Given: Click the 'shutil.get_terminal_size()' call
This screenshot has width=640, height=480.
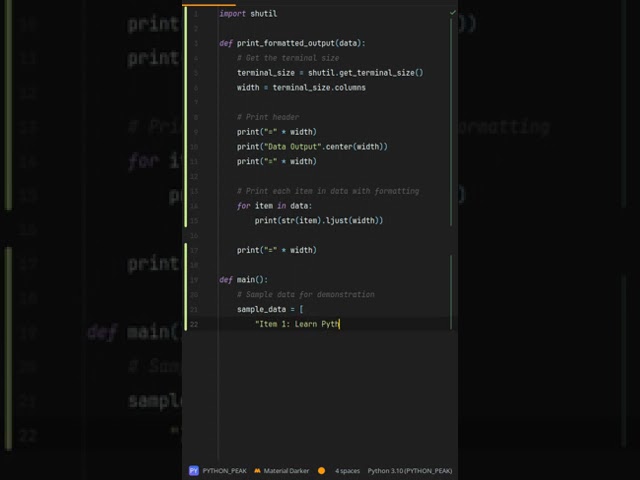Looking at the screenshot, I should pos(366,73).
